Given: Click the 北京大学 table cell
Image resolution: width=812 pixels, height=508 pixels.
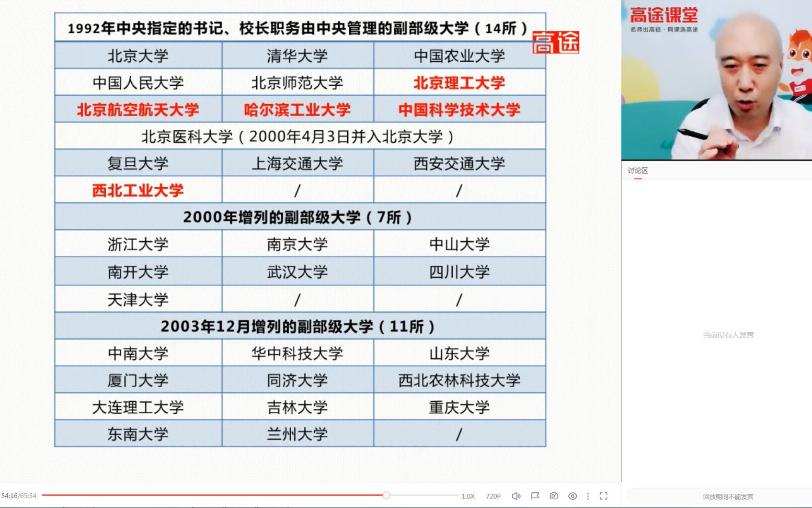Looking at the screenshot, I should pos(138,55).
